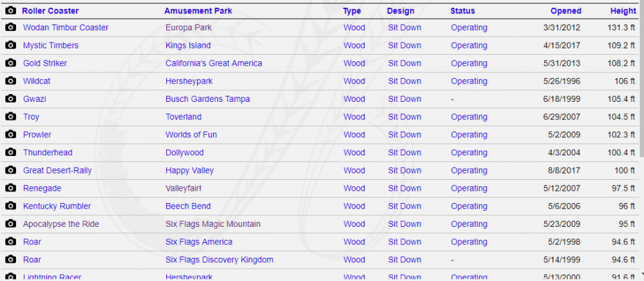Image resolution: width=644 pixels, height=281 pixels.
Task: Open the Gold Striker link
Action: pyautogui.click(x=45, y=63)
